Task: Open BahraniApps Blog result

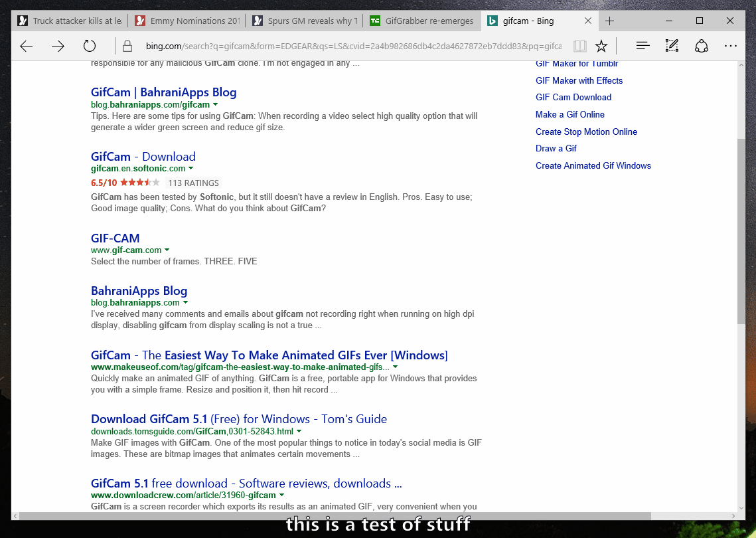Action: pyautogui.click(x=139, y=290)
